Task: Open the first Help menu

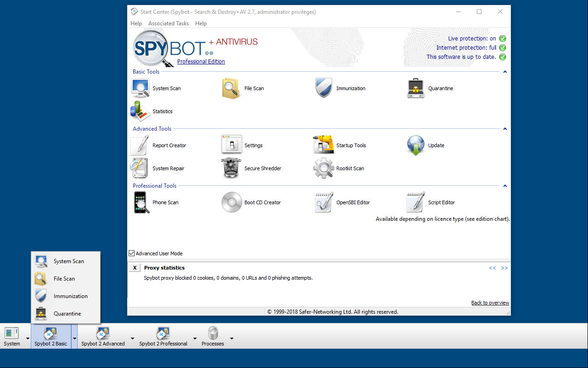Action: pyautogui.click(x=136, y=23)
